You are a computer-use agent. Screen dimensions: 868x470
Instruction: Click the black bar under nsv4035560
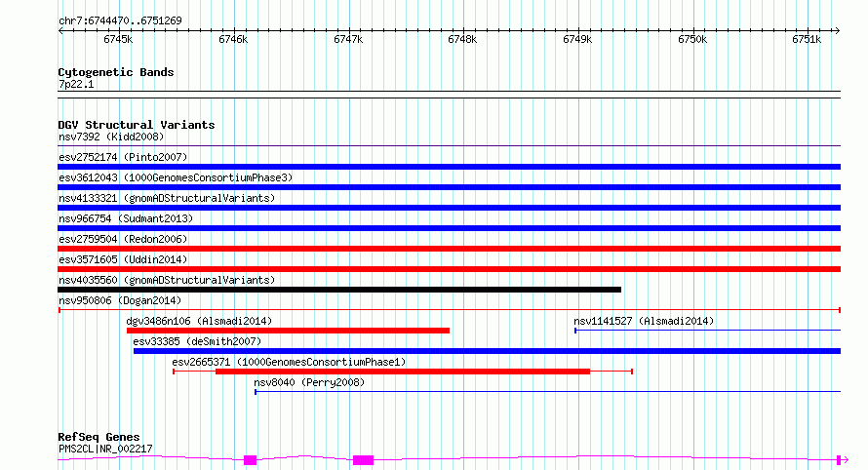point(339,290)
